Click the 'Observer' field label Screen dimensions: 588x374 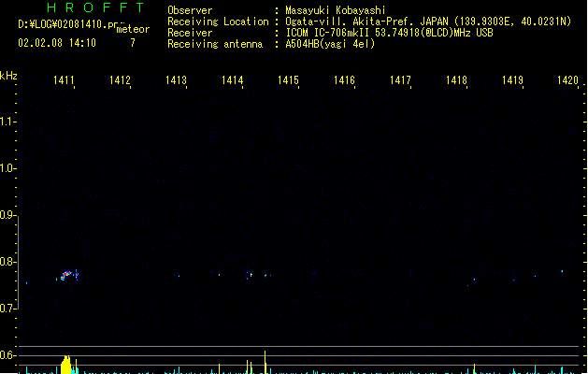(x=190, y=10)
